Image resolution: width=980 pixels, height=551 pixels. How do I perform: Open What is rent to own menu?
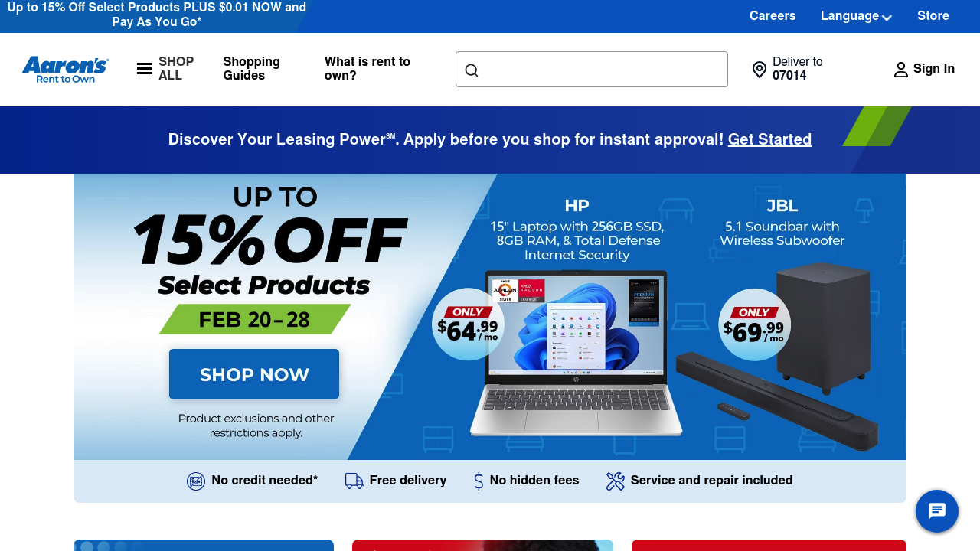pos(367,68)
